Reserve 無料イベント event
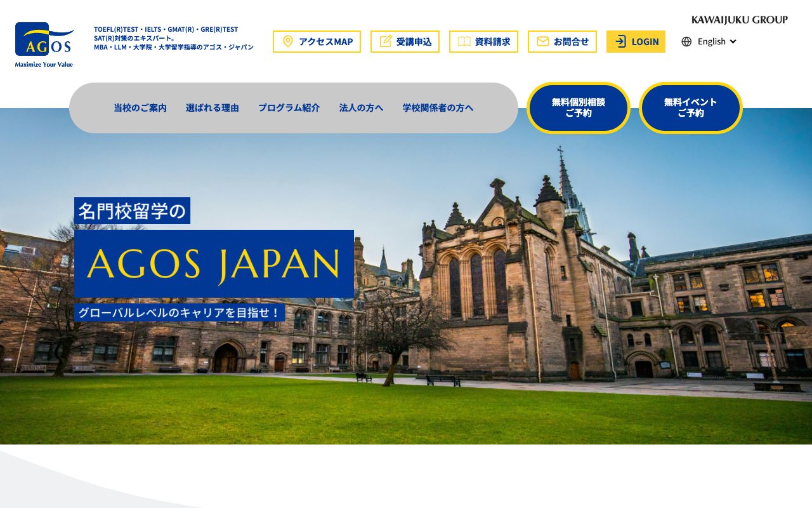 pos(691,108)
